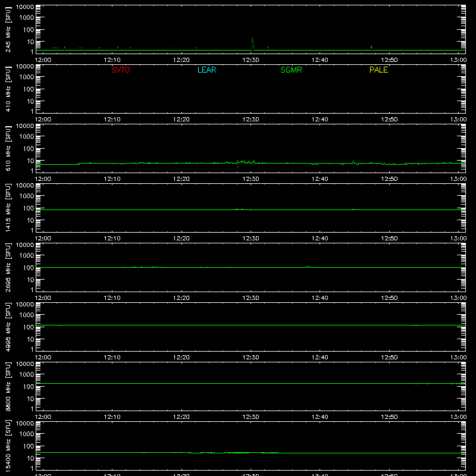Click 12:10 label under the 610 MHz panel
This screenshot has width=476, height=476.
pyautogui.click(x=112, y=179)
